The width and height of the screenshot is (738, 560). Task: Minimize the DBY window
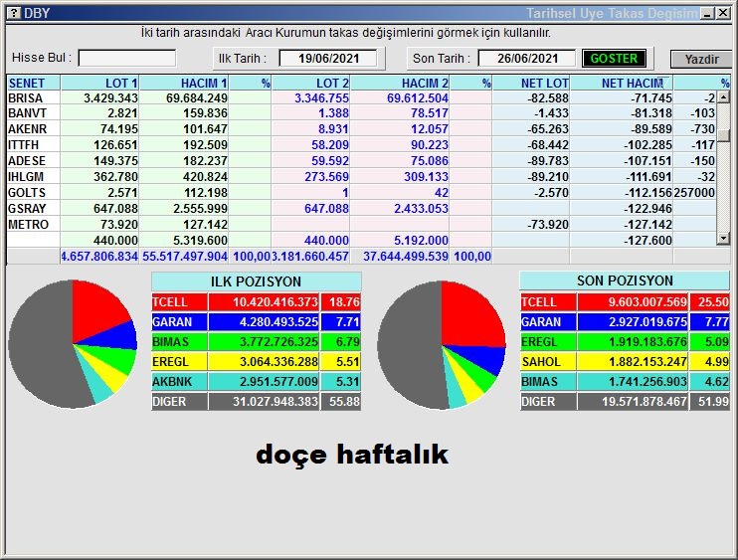click(707, 13)
